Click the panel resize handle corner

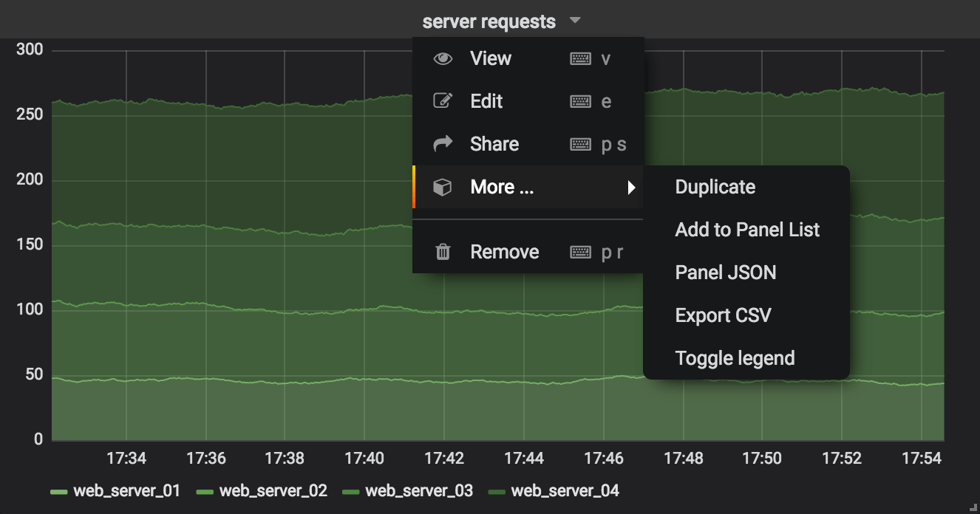(975, 509)
